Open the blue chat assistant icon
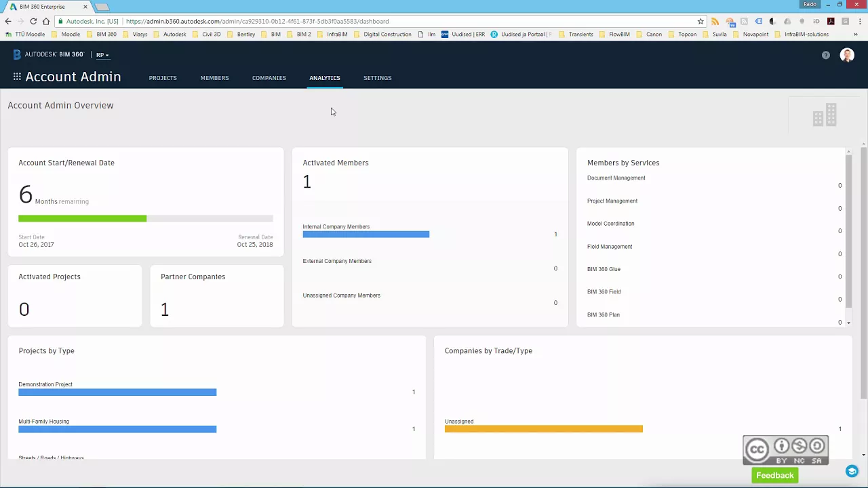 [852, 472]
